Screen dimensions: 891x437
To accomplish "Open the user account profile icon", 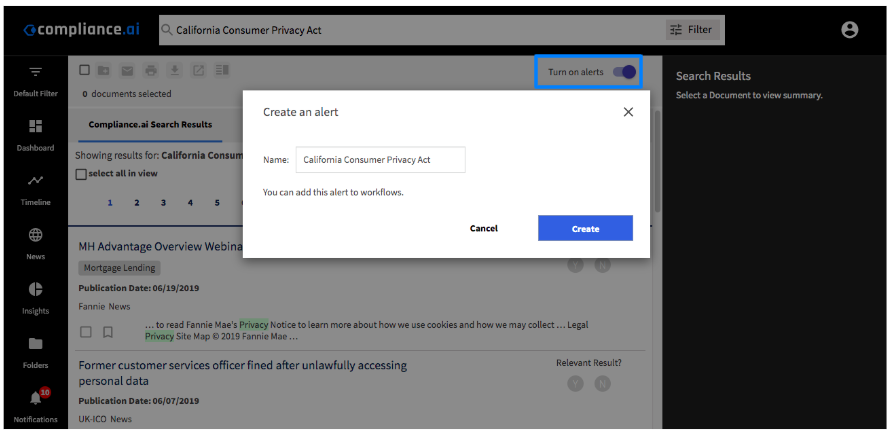I will 850,30.
